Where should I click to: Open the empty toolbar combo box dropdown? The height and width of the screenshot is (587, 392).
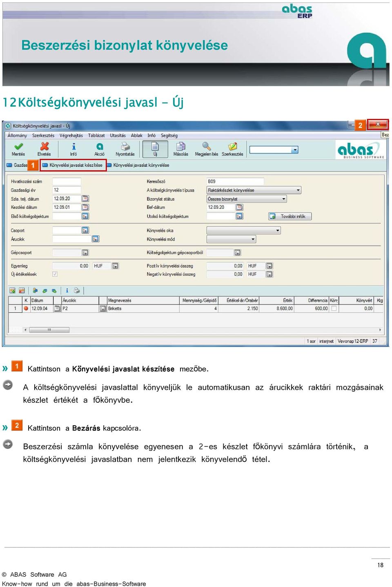click(295, 150)
